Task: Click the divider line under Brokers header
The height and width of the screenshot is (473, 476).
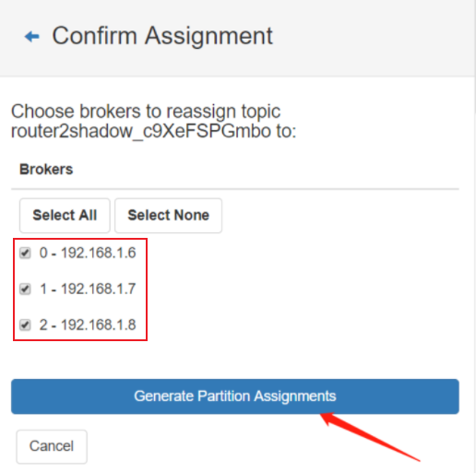Action: (235, 189)
